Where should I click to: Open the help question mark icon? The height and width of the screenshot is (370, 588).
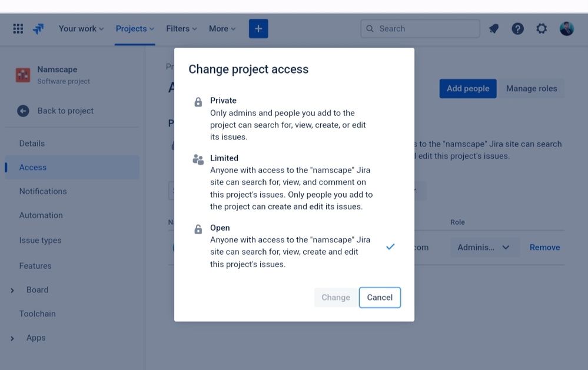[517, 28]
